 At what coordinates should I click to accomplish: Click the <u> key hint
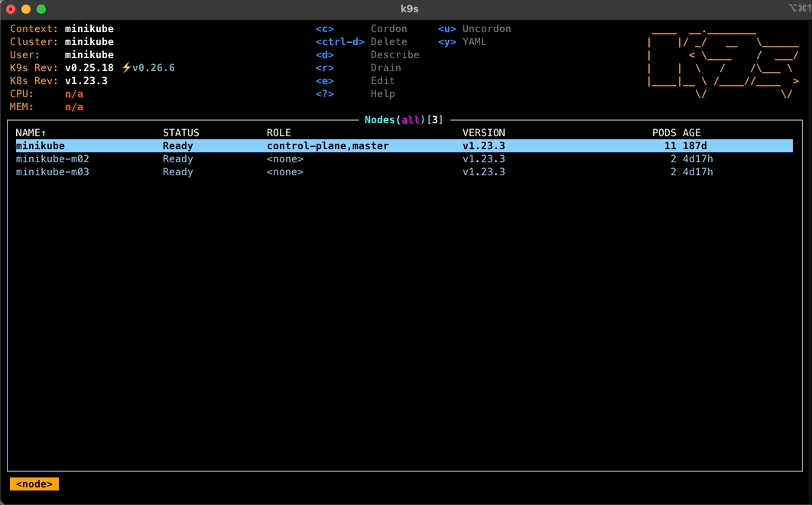[447, 28]
